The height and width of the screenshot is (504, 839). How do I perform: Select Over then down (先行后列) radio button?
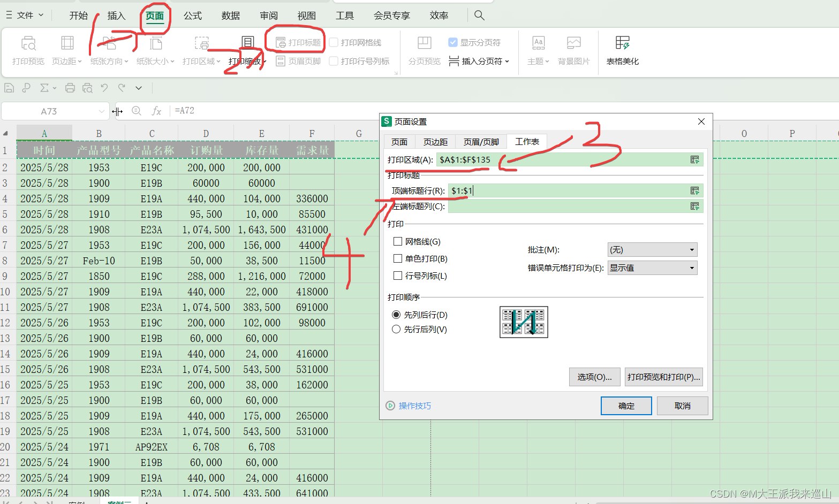396,329
